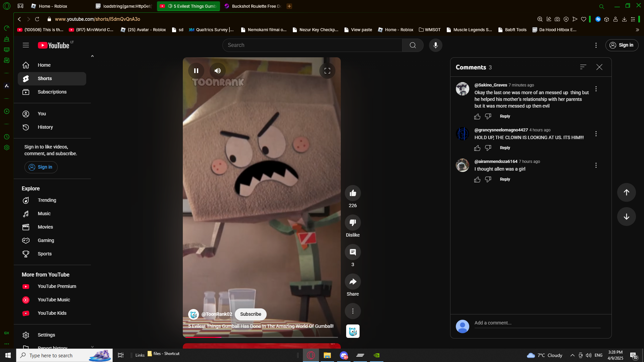The width and height of the screenshot is (644, 362).
Task: Reply to @grancysneelomagno4427 comment
Action: 505,148
